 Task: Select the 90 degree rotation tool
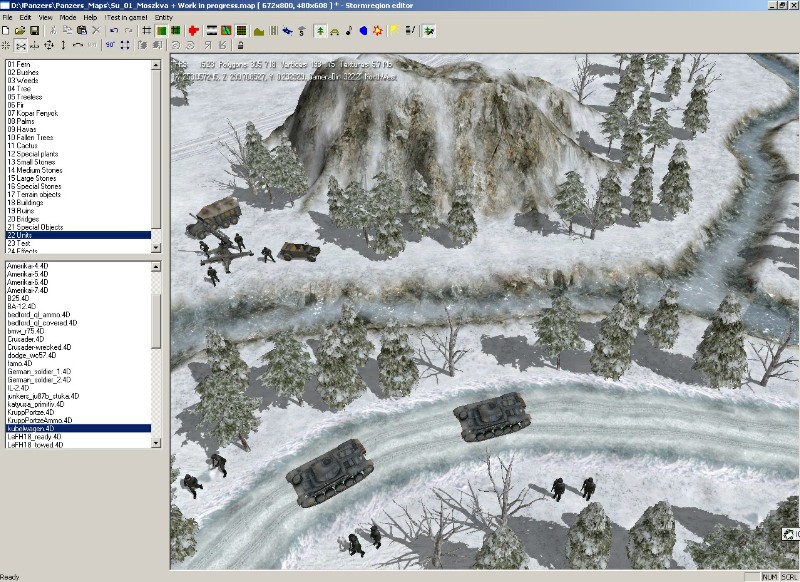point(108,45)
